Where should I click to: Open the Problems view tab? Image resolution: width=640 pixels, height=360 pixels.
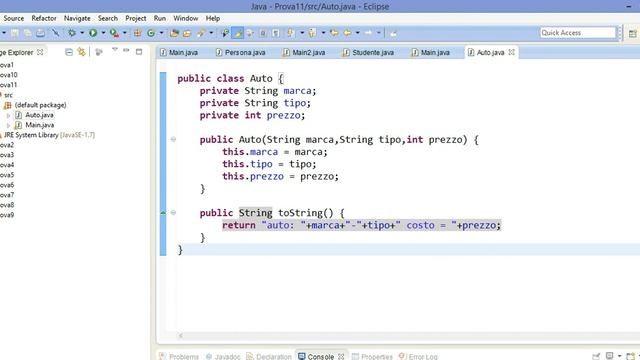[179, 357]
